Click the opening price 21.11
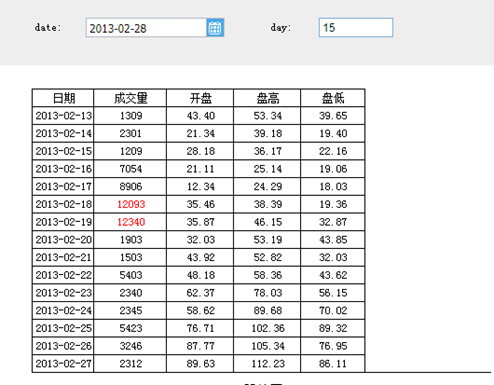The image size is (494, 385). [x=201, y=169]
